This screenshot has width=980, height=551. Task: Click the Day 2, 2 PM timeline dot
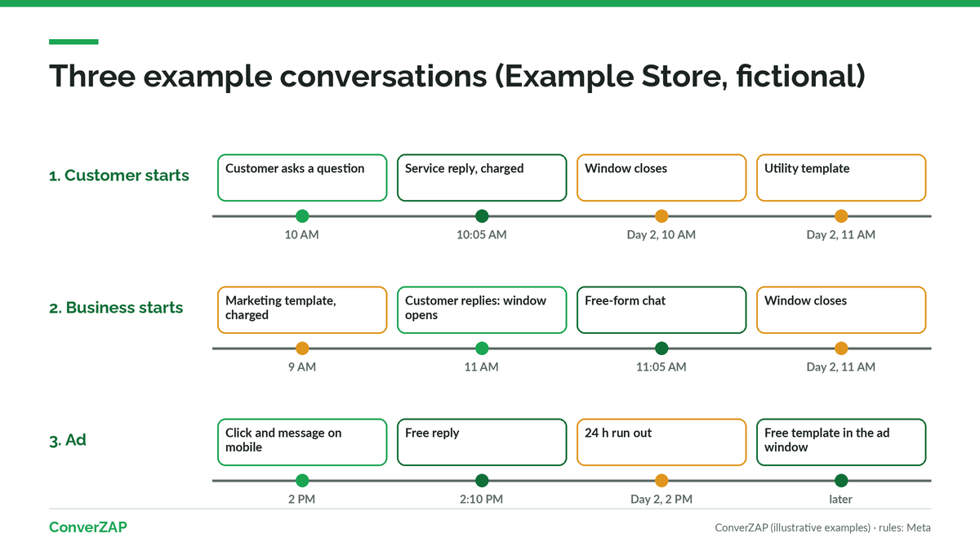click(661, 481)
